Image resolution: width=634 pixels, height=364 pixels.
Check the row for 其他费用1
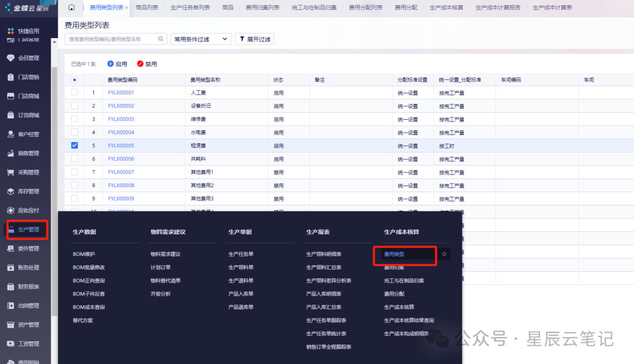point(75,172)
